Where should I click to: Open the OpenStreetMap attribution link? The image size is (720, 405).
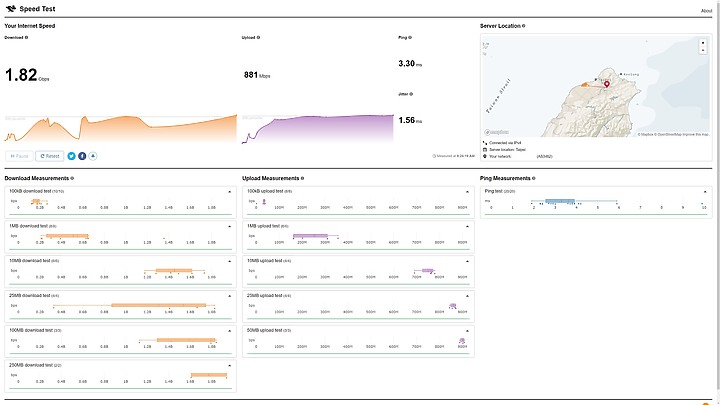[668, 135]
